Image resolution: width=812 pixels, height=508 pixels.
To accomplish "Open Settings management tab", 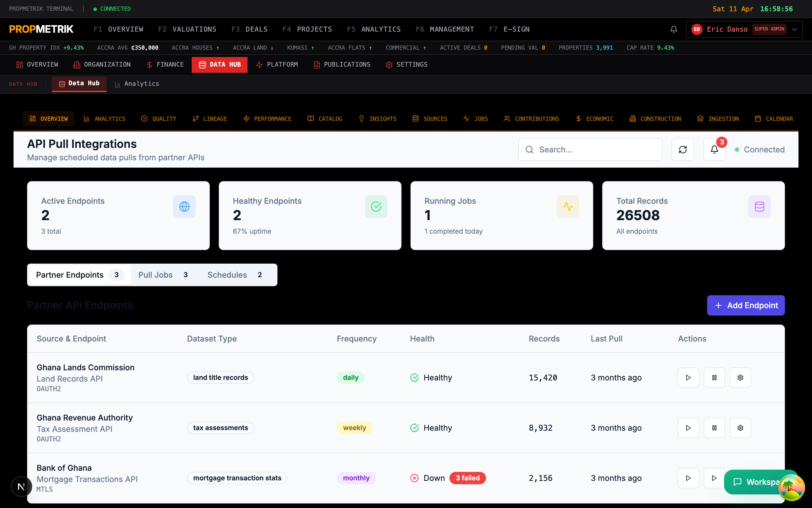I will (406, 65).
